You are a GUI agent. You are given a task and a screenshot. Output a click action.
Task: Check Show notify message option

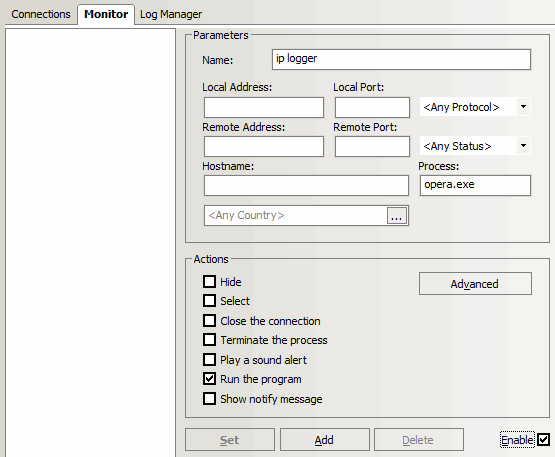click(x=209, y=399)
